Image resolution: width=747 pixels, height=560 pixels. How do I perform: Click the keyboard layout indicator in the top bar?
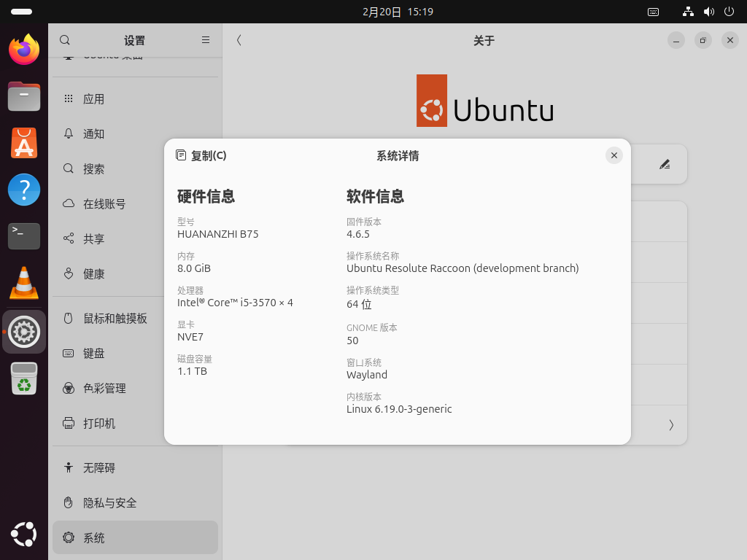coord(653,12)
